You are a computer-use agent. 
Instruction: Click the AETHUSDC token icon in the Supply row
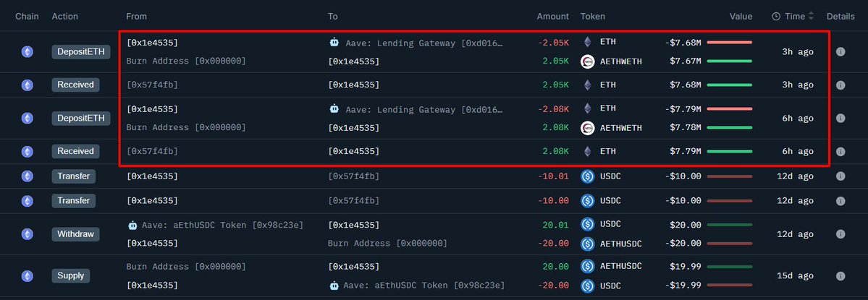click(588, 267)
